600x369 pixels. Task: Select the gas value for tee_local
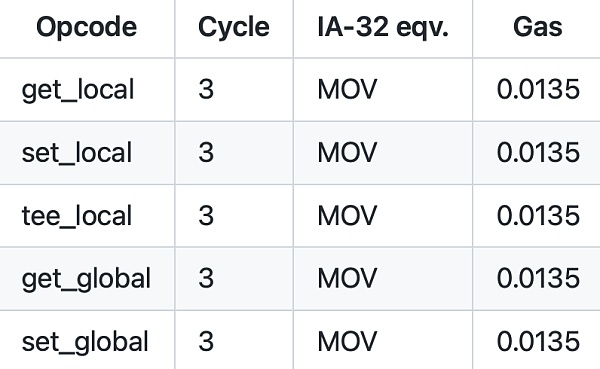[538, 216]
